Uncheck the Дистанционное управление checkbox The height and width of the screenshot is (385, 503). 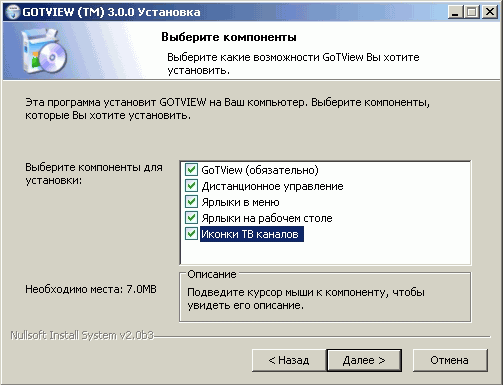coord(191,186)
